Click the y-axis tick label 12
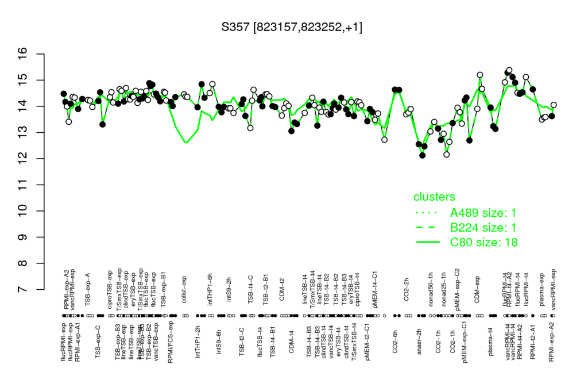Image resolution: width=588 pixels, height=368 pixels. (x=23, y=159)
